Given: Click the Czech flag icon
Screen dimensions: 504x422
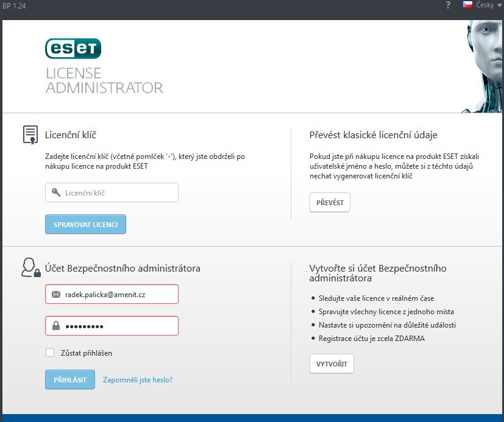Looking at the screenshot, I should coord(467,4).
